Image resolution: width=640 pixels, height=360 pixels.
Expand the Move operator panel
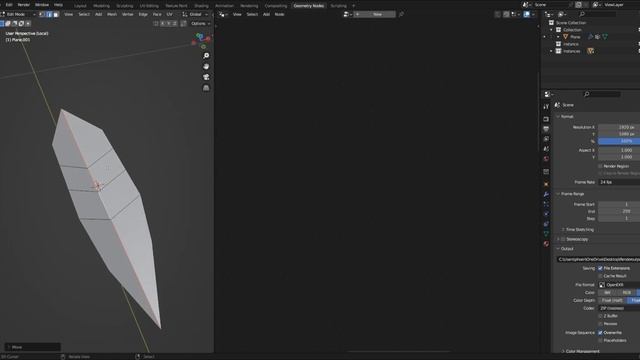coord(33,347)
